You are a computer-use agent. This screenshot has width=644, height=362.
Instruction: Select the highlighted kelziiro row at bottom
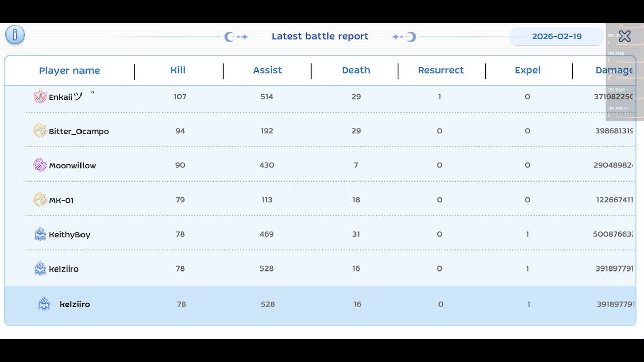[x=320, y=304]
